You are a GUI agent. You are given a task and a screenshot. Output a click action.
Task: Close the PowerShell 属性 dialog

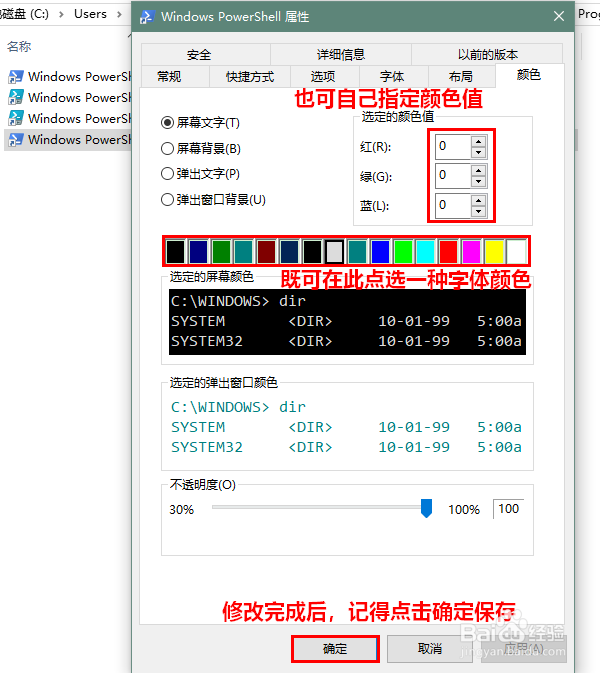(559, 16)
